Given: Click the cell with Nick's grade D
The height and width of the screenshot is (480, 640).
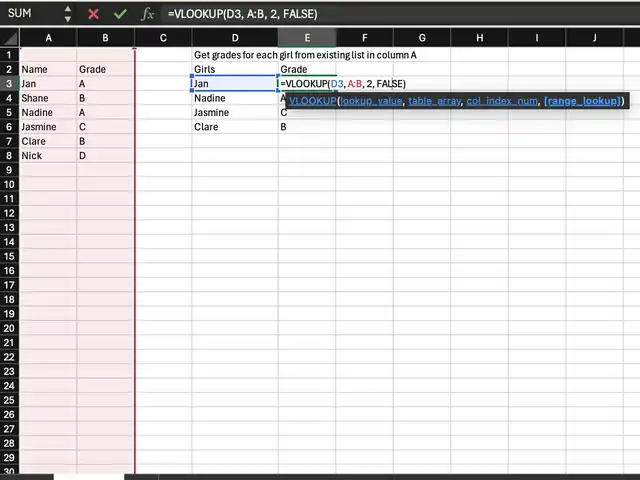Looking at the screenshot, I should click(x=105, y=156).
